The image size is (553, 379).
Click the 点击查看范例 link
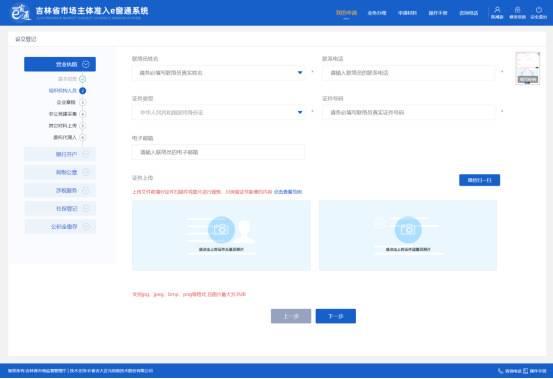[x=288, y=192]
